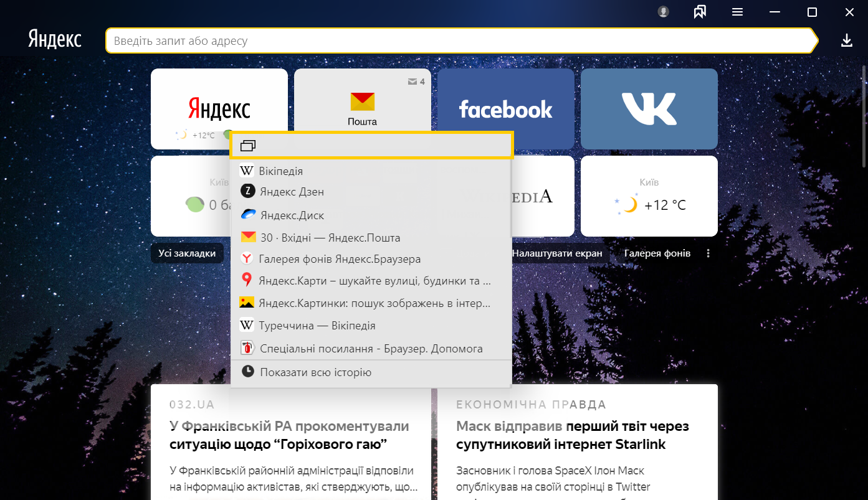Open the Wikipedia tile partly behind menu
This screenshot has width=868, height=500.
click(543, 196)
